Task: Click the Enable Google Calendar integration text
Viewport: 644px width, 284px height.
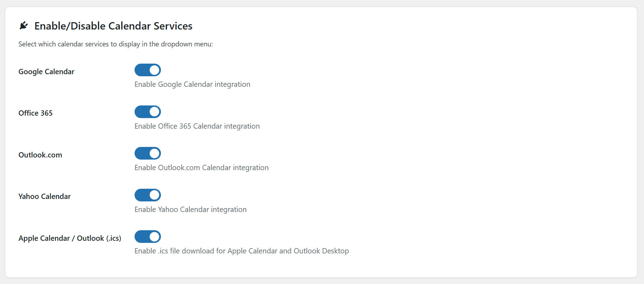Action: 192,84
